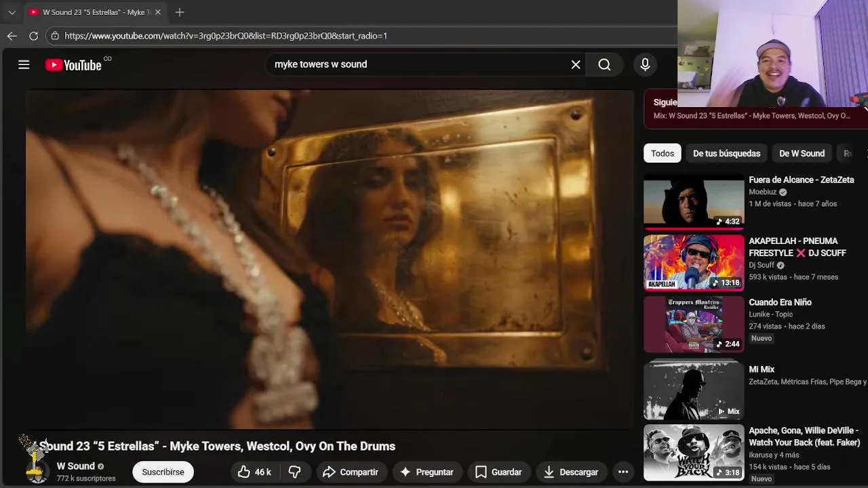Open Watch Your Back video thumbnail
Viewport: 868px width, 488px height.
pos(694,453)
